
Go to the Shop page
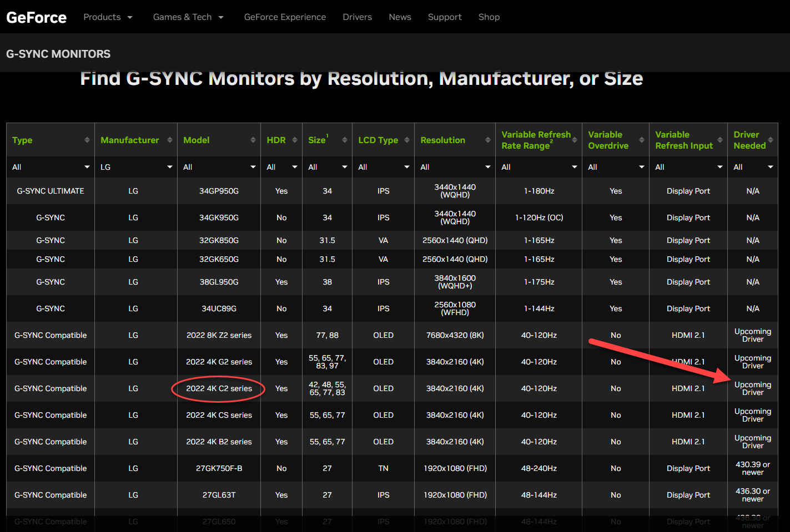tap(489, 17)
